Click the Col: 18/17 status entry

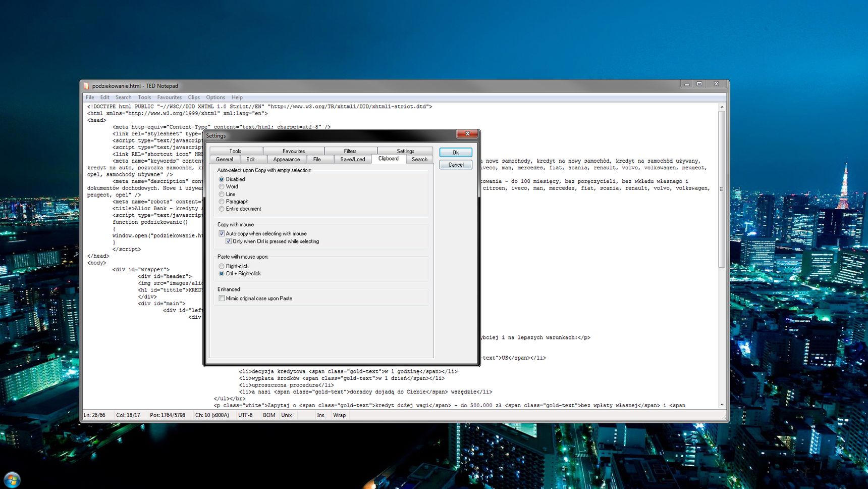(128, 415)
